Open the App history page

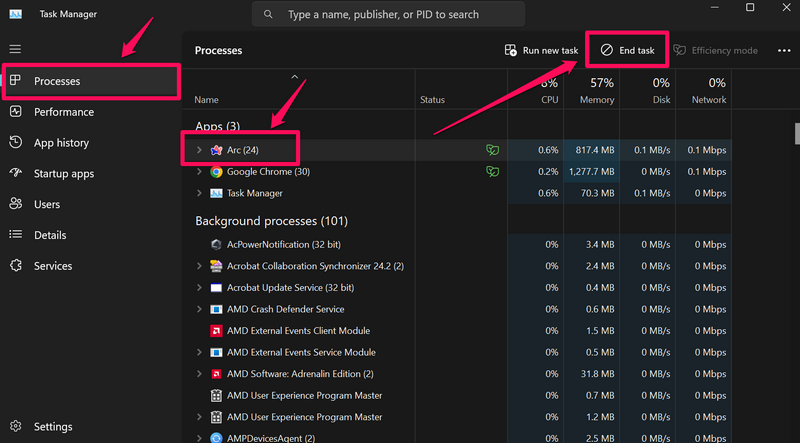pyautogui.click(x=61, y=143)
